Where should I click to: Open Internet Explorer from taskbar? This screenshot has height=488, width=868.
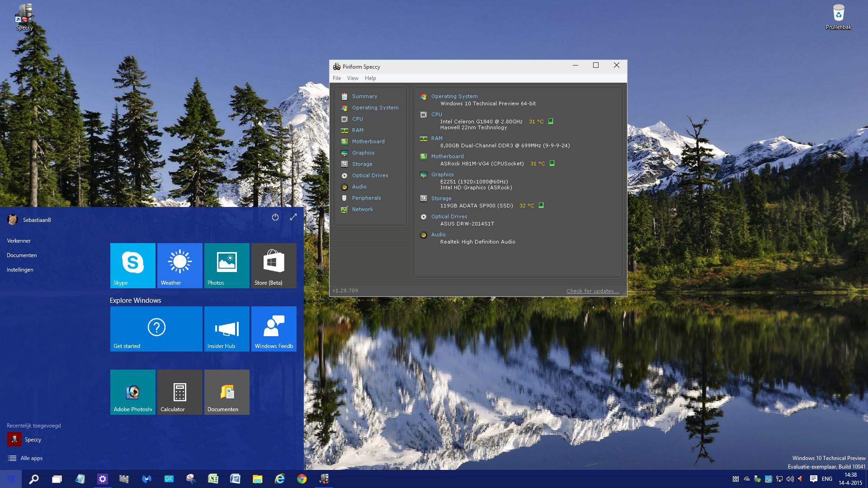[x=280, y=479]
